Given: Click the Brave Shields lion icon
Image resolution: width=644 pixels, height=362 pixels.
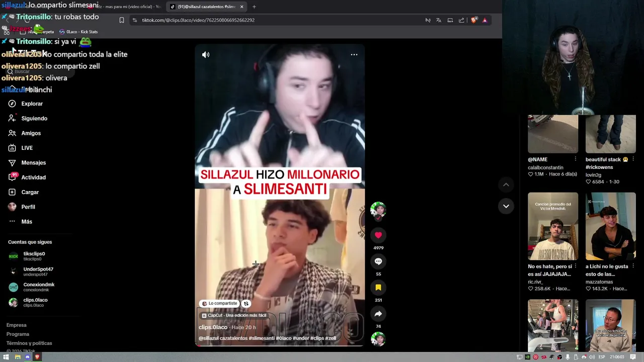Looking at the screenshot, I should [x=473, y=20].
